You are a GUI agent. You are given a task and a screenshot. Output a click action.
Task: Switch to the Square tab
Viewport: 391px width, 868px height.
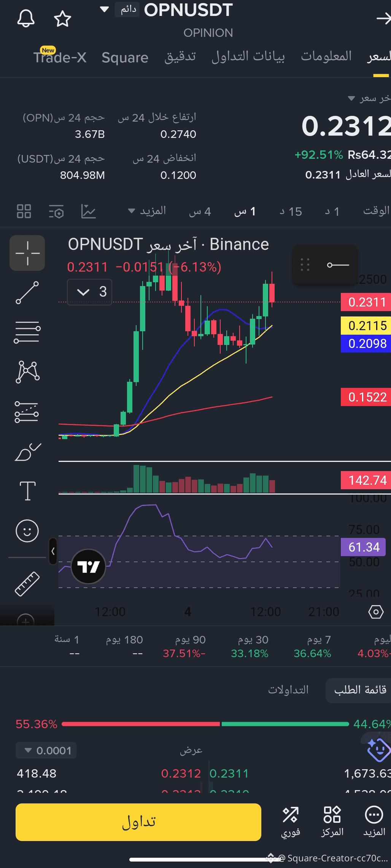(125, 57)
